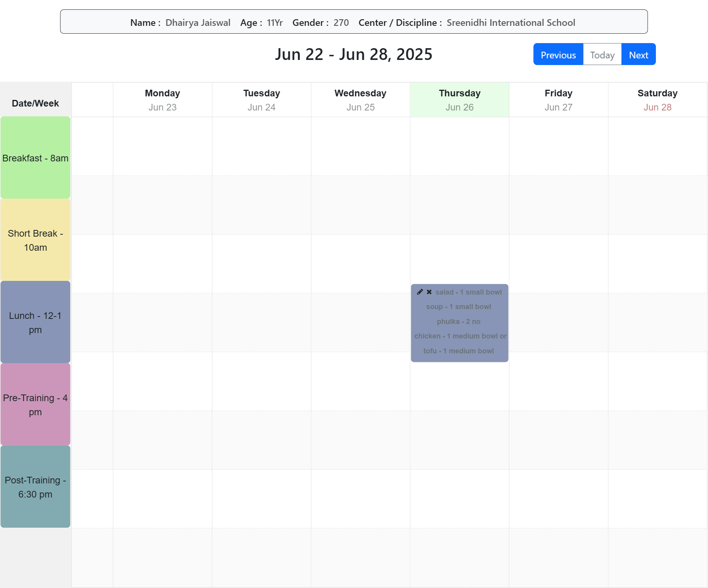This screenshot has width=708, height=588.
Task: Open the Wednesday Jun 25 column header
Action: pyautogui.click(x=360, y=100)
